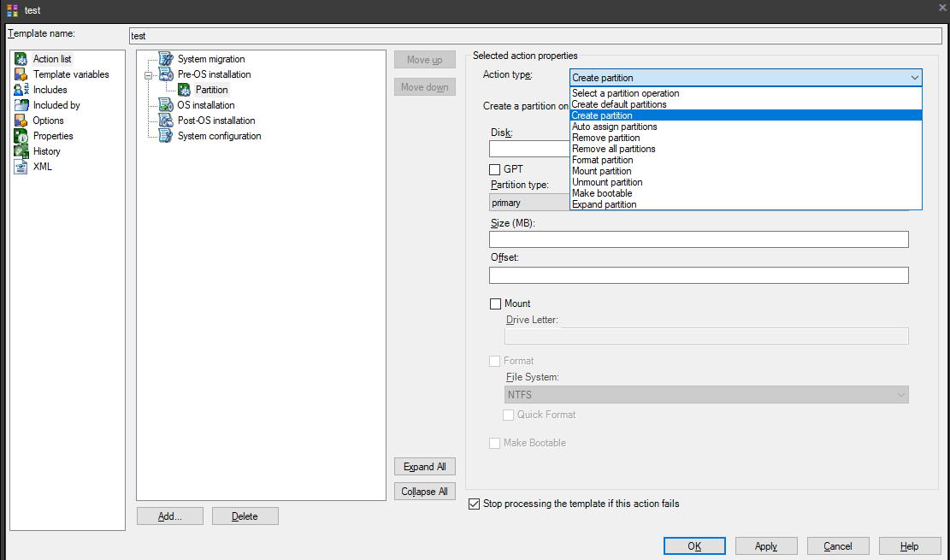Open the Options icon in sidebar

pyautogui.click(x=21, y=121)
